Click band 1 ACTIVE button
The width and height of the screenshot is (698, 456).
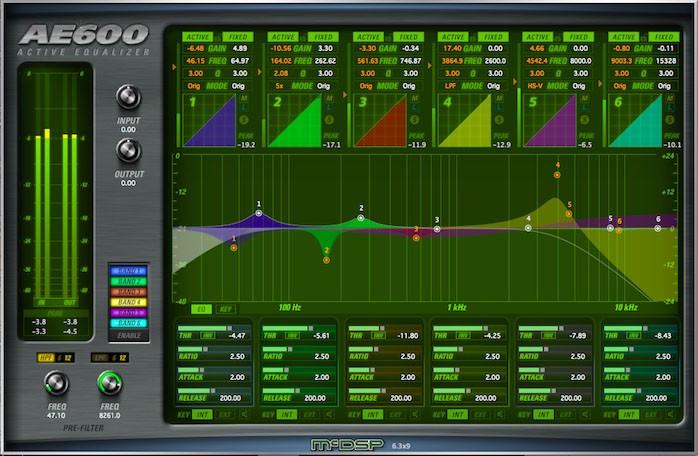click(x=197, y=36)
